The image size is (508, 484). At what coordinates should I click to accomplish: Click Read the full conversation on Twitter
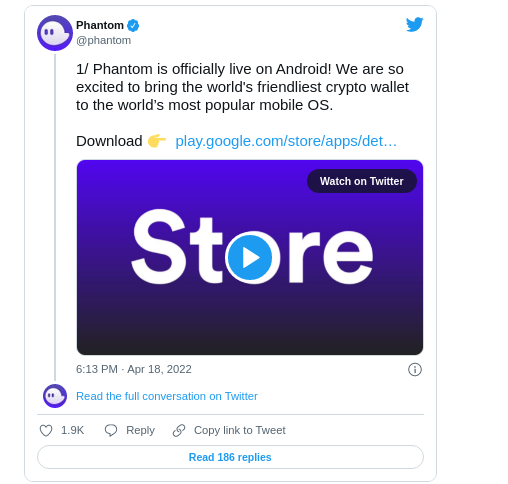click(x=167, y=396)
